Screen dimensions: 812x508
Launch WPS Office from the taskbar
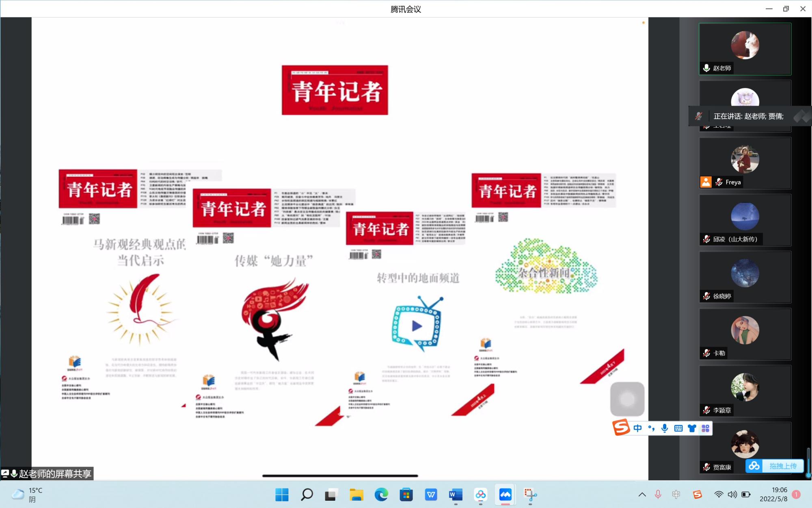(431, 495)
